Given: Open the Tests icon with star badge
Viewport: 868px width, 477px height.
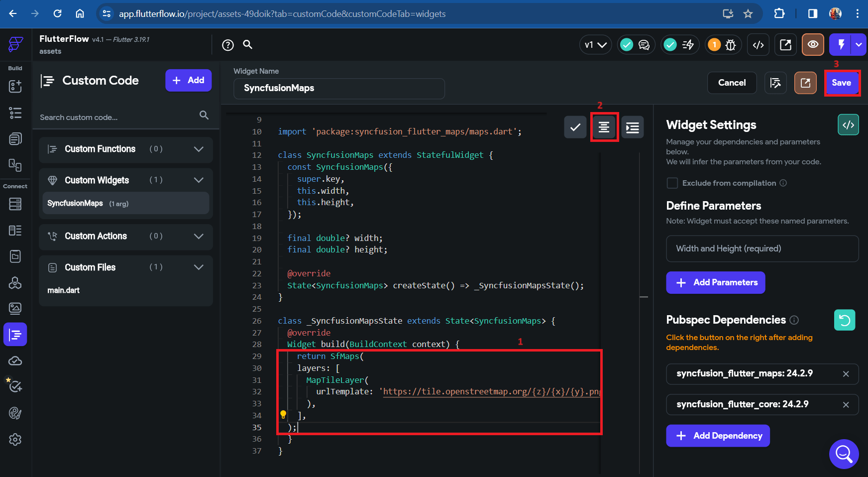Looking at the screenshot, I should (x=14, y=385).
